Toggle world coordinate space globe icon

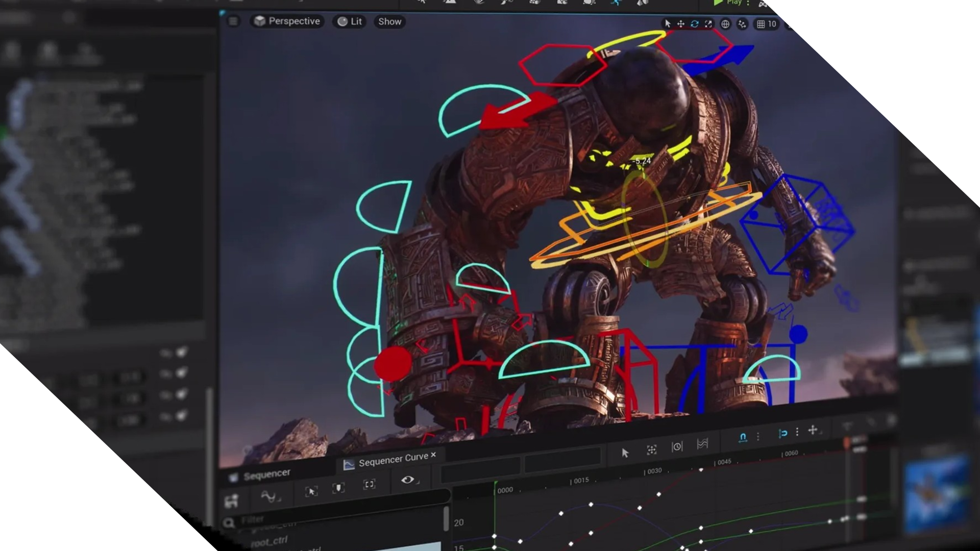[725, 24]
